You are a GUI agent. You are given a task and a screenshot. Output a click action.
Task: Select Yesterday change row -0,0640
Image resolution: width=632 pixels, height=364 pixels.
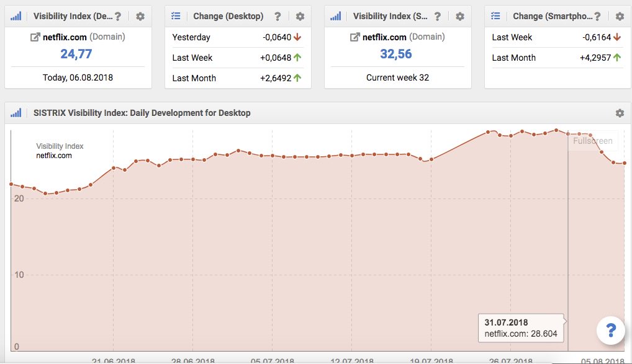tap(237, 37)
